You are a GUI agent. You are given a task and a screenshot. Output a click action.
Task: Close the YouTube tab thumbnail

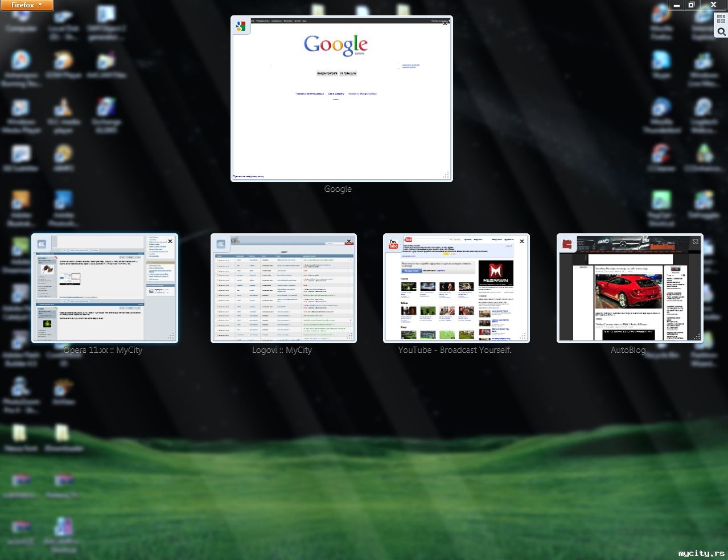522,241
